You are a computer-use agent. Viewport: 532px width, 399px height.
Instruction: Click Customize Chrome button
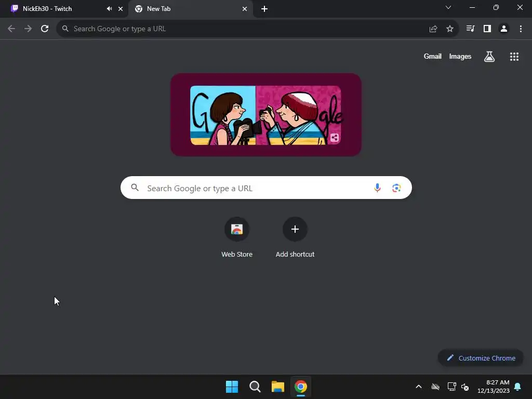(x=481, y=358)
